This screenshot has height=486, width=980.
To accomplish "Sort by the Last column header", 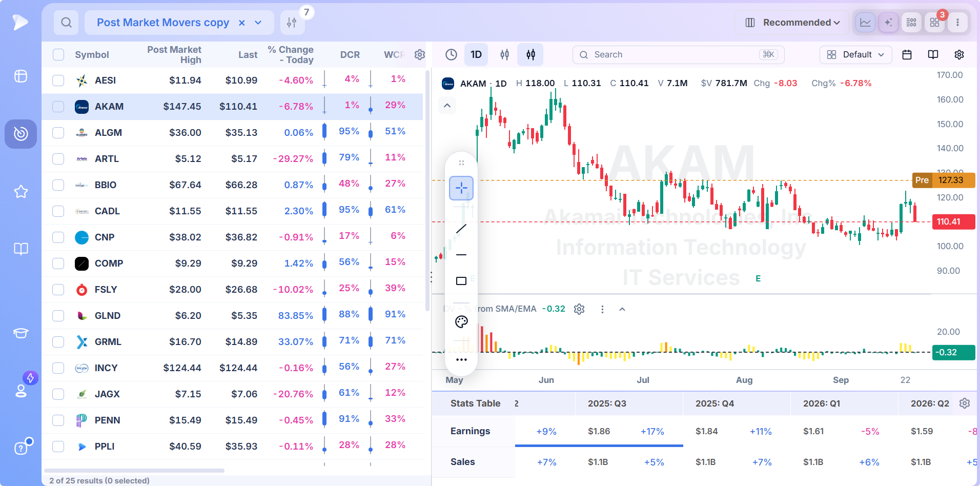I will (248, 54).
